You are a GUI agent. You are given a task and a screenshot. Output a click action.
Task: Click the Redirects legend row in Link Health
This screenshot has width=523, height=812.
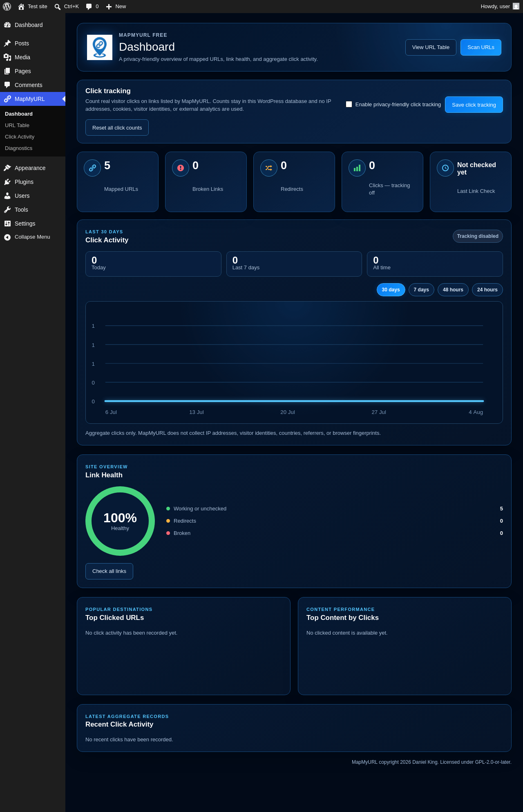[335, 521]
